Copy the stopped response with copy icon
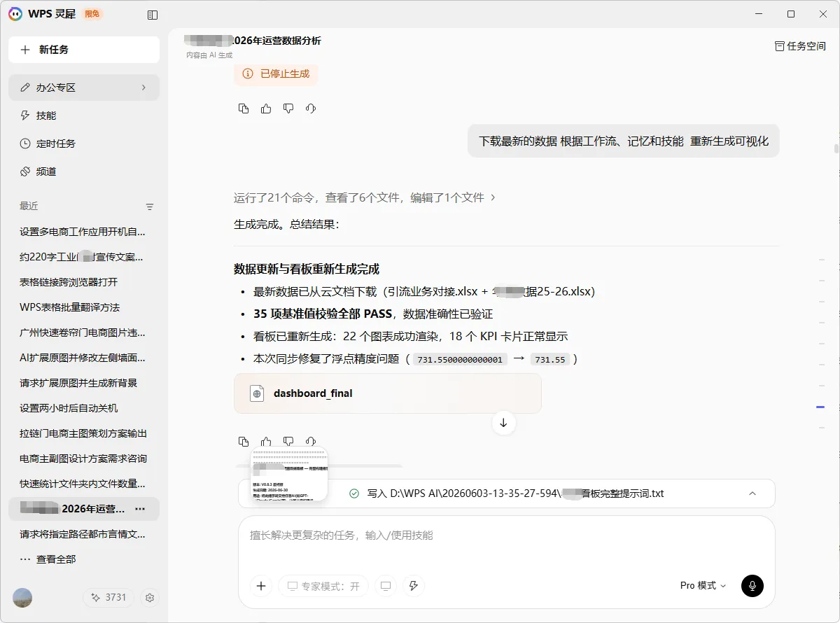This screenshot has height=623, width=840. click(244, 108)
